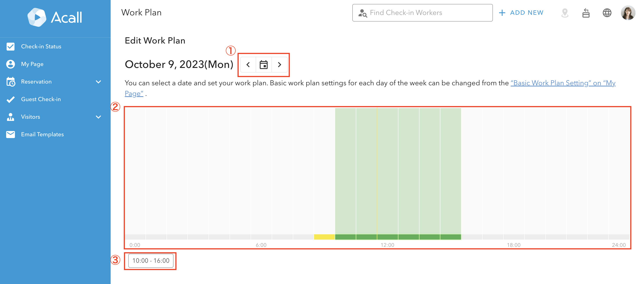Viewport: 644px width, 284px height.
Task: Click the check-out desk icon in header
Action: click(586, 13)
